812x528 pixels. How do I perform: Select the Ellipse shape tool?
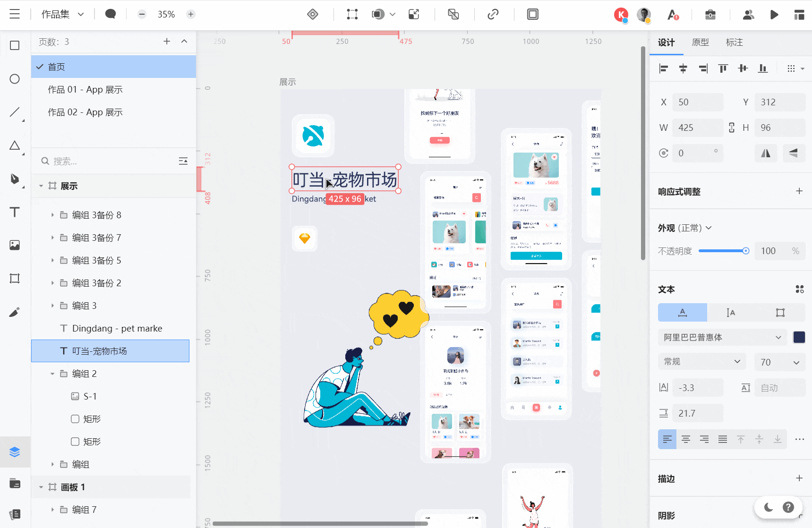click(x=15, y=79)
